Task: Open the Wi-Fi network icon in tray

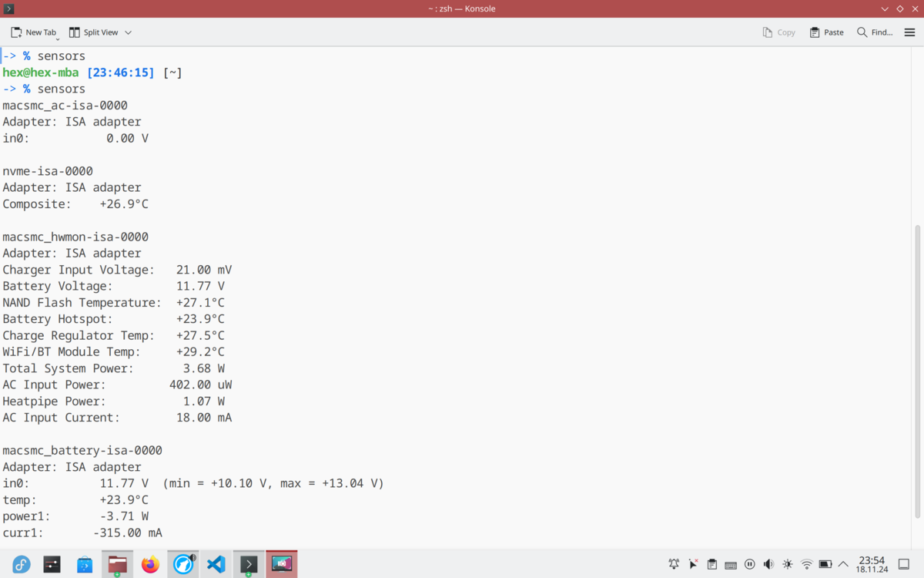Action: tap(805, 564)
